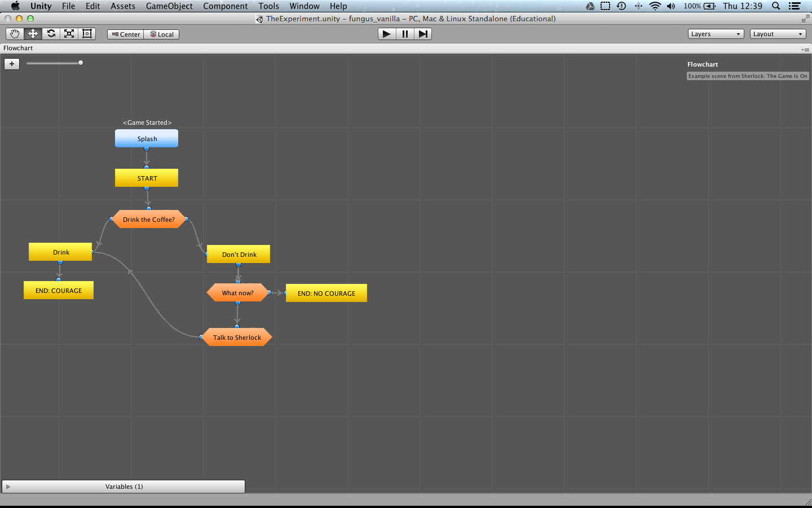The image size is (812, 508).
Task: Toggle the Center pivot mode button
Action: pyautogui.click(x=126, y=34)
